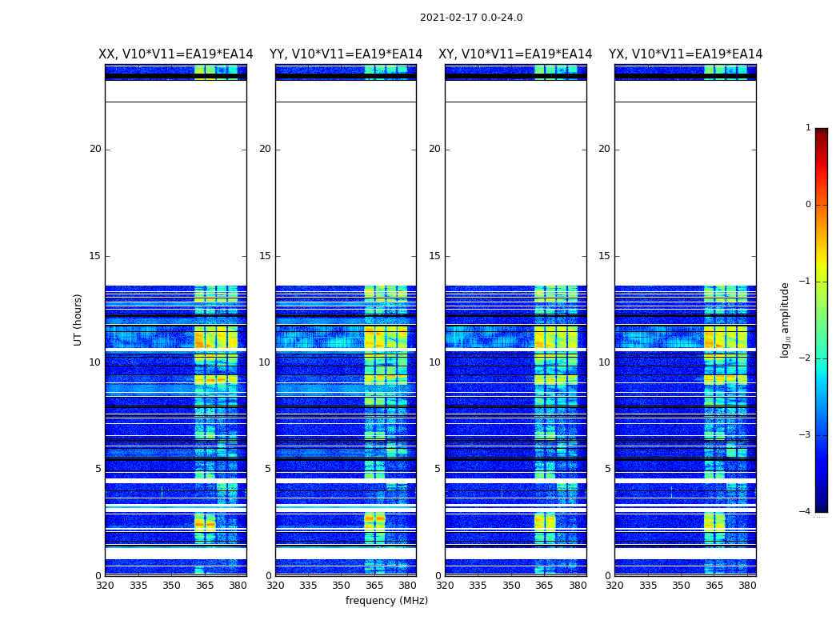Click the 380 tick under the YX panel
This screenshot has height=640, width=840.
[x=747, y=586]
